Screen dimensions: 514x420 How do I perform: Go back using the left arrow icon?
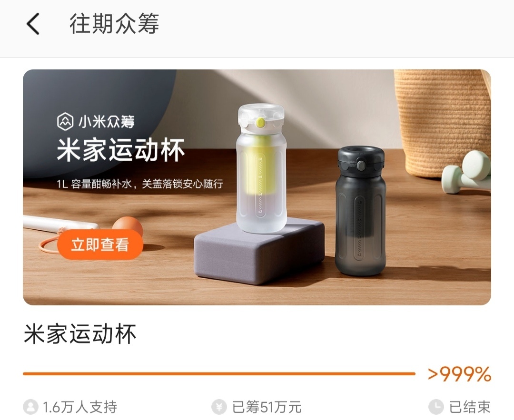point(33,24)
